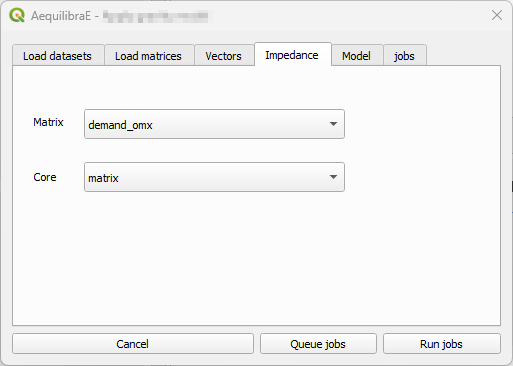Open the Load matrices tab

tap(149, 56)
